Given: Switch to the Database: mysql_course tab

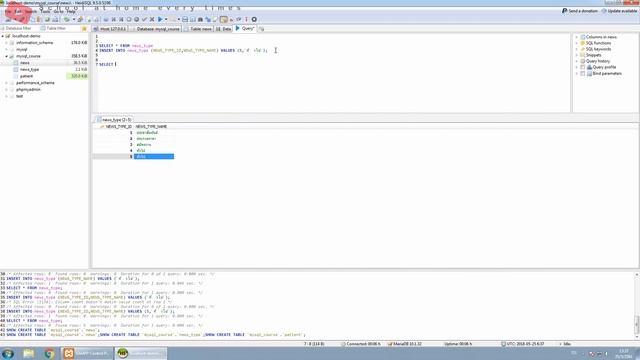Looking at the screenshot, I should [155, 29].
